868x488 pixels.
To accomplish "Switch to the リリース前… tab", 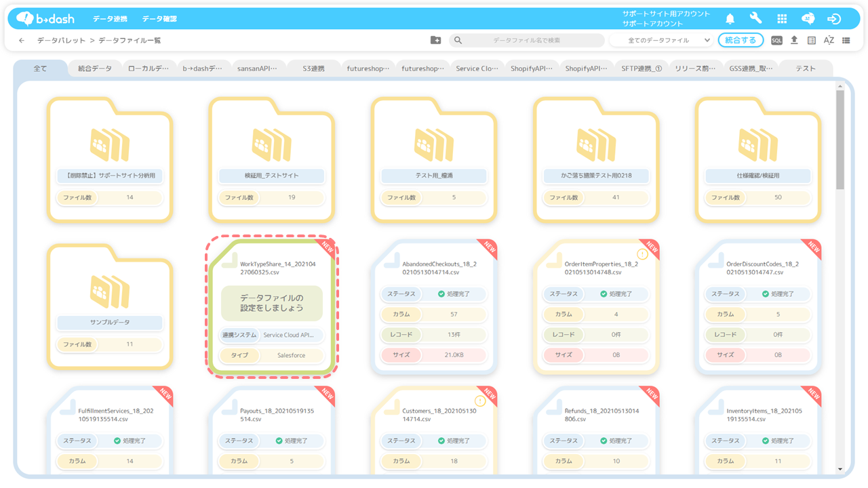I will [696, 68].
